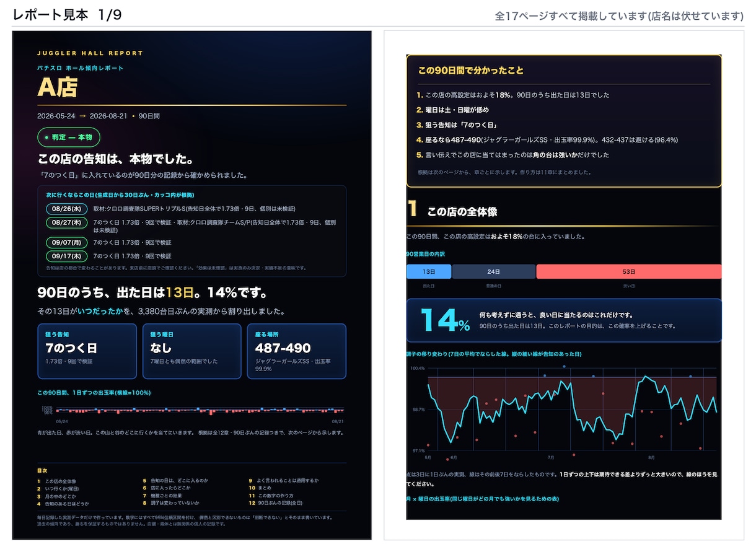Click contents entry '1 この店の全体像'

point(57,481)
